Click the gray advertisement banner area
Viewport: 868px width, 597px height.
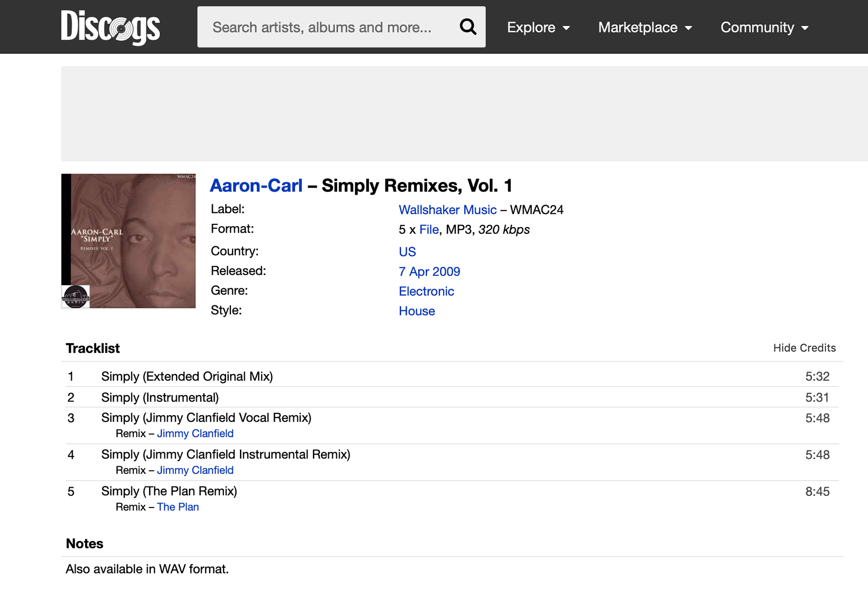(x=464, y=114)
